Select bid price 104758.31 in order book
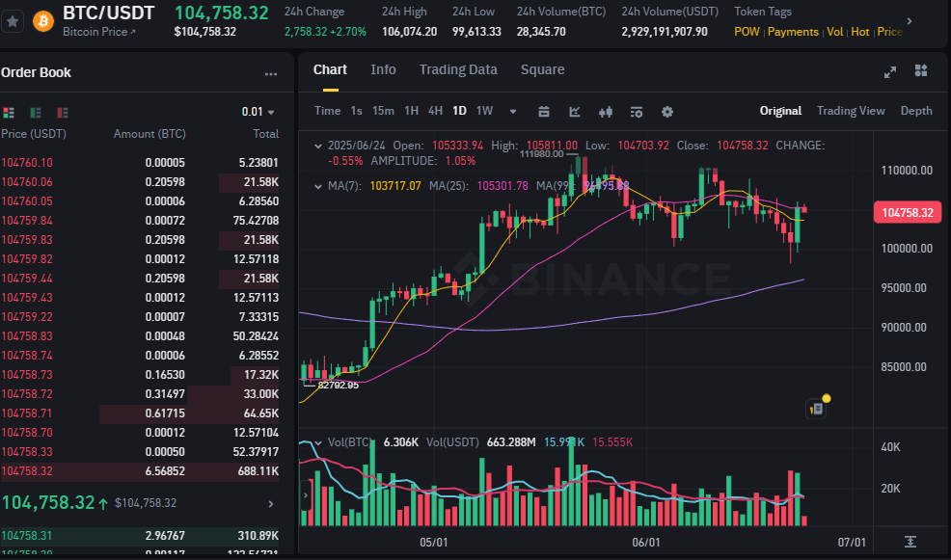This screenshot has width=951, height=560. tap(27, 536)
